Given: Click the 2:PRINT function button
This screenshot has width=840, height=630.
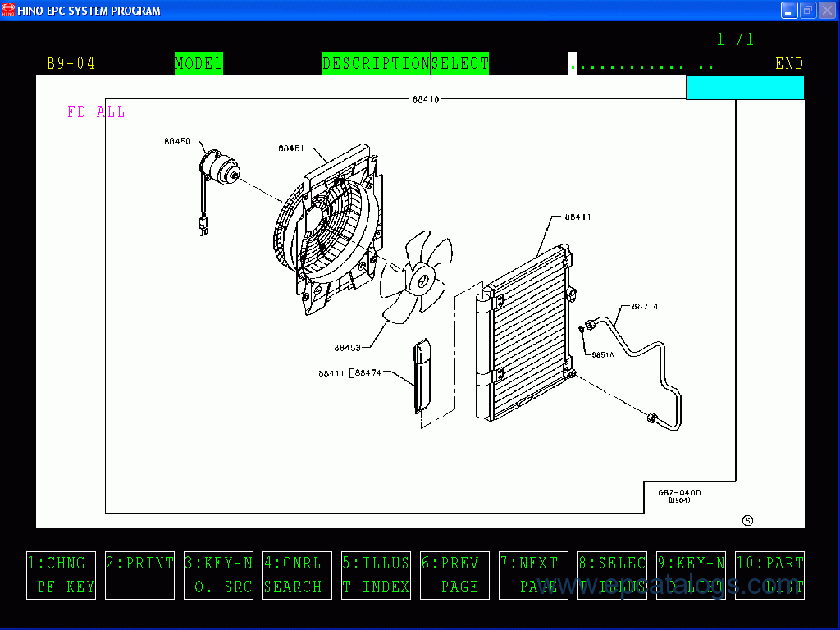Looking at the screenshot, I should pos(139,575).
